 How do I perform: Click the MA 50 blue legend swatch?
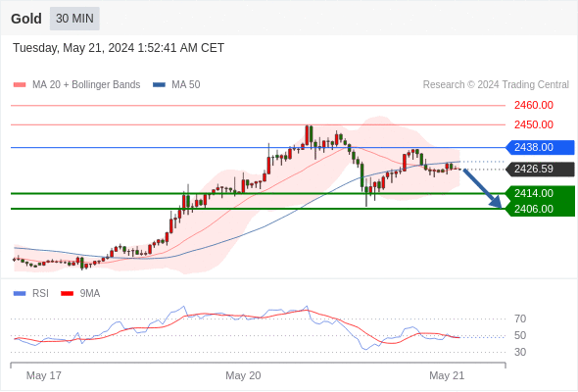tap(159, 85)
